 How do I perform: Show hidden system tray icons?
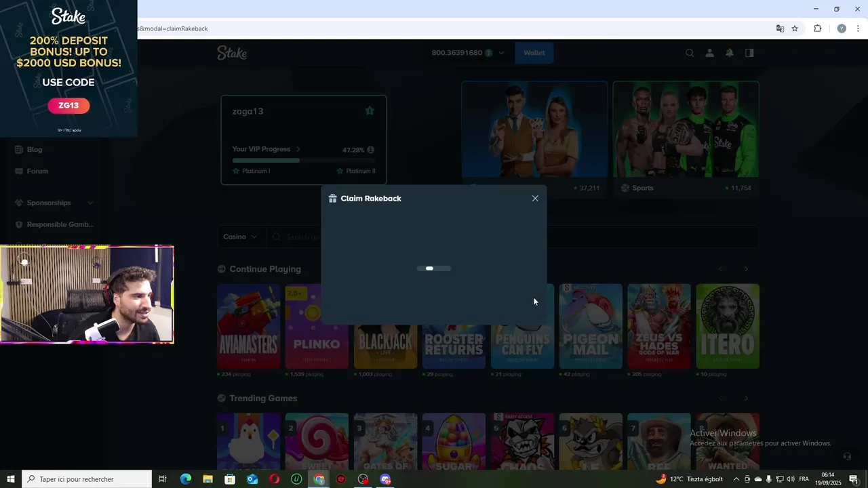click(736, 479)
